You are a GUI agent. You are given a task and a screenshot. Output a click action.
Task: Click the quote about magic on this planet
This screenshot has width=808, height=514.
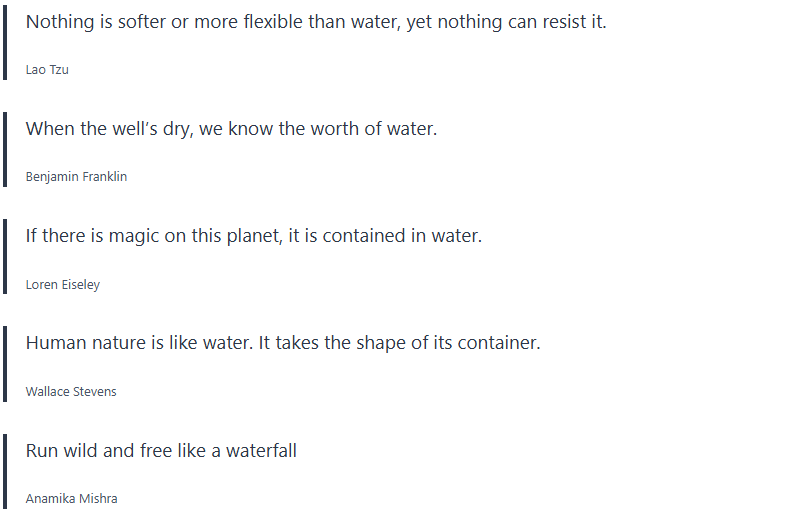(x=253, y=236)
